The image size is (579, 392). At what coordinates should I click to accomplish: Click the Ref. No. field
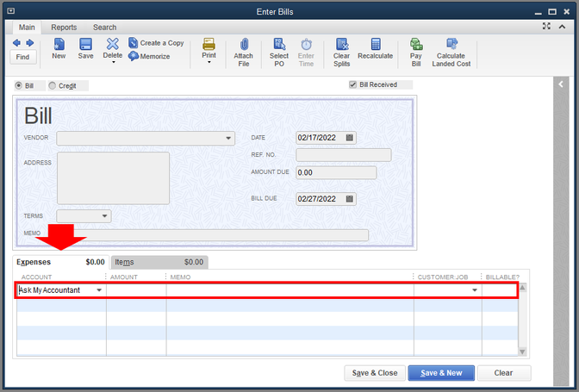[344, 155]
